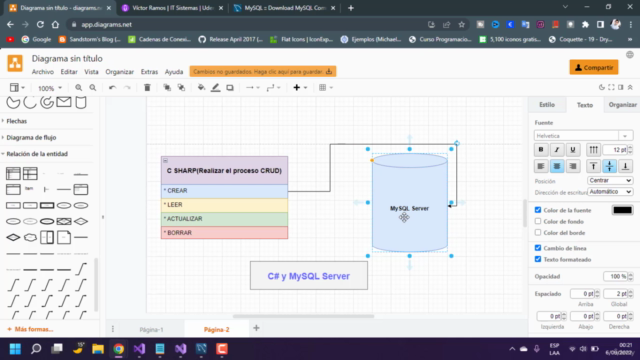Open the Helvetica font dropdown
Screen dimensions: 640x360
tap(583, 136)
